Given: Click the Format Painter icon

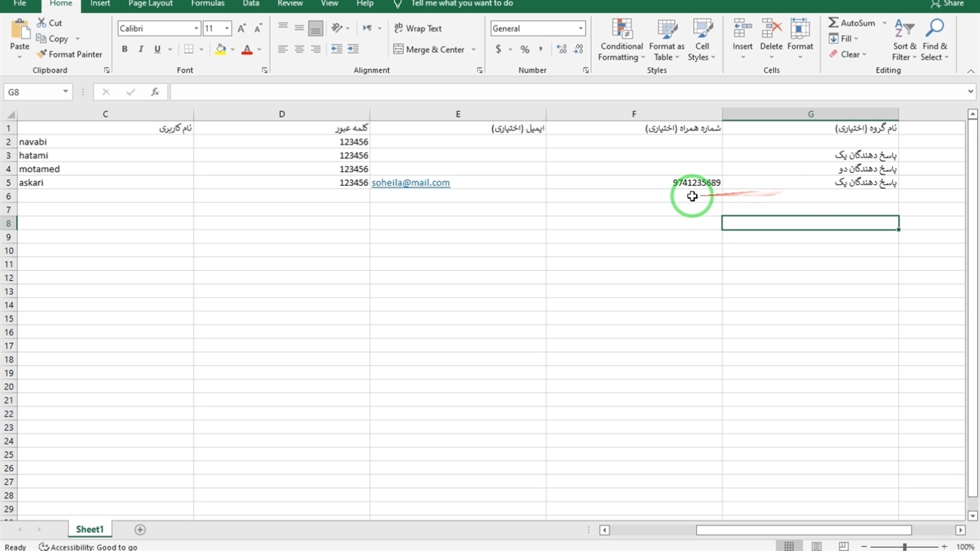Looking at the screenshot, I should pos(42,54).
